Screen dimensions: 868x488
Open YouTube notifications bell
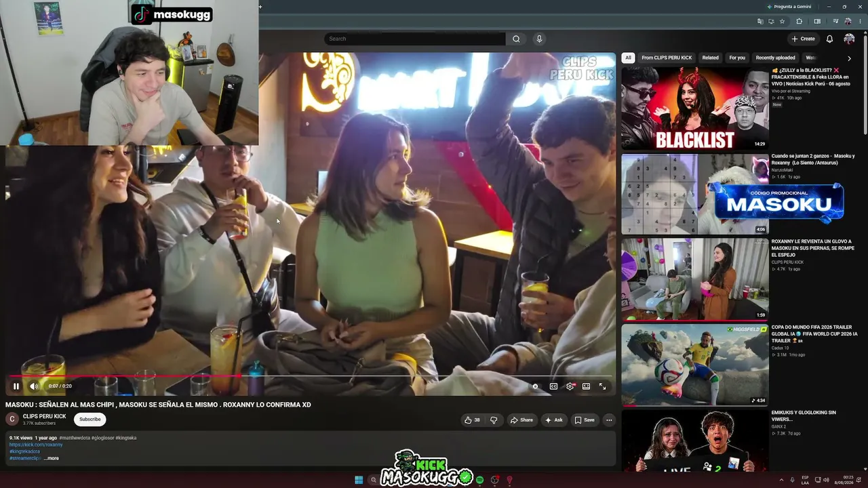click(829, 39)
